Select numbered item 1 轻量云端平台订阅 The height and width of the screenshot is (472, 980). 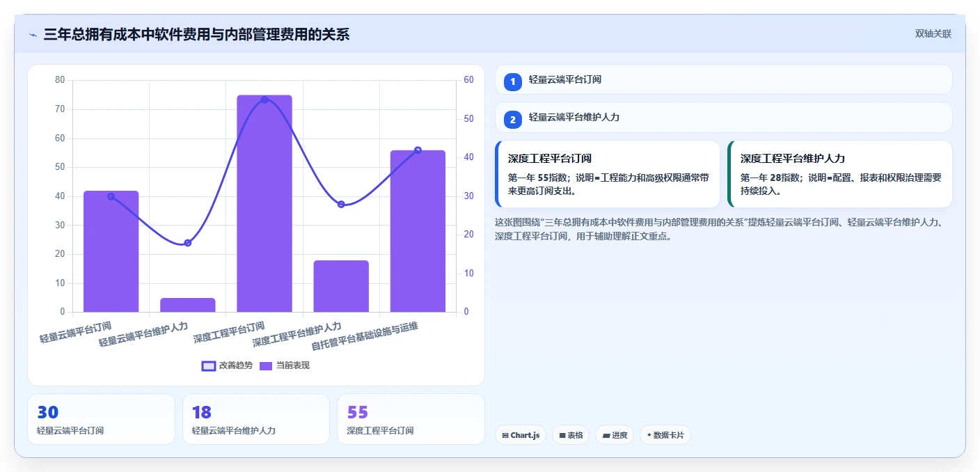point(723,79)
